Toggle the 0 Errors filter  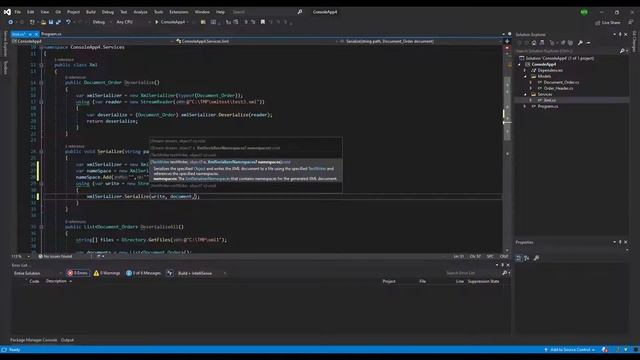pyautogui.click(x=78, y=273)
